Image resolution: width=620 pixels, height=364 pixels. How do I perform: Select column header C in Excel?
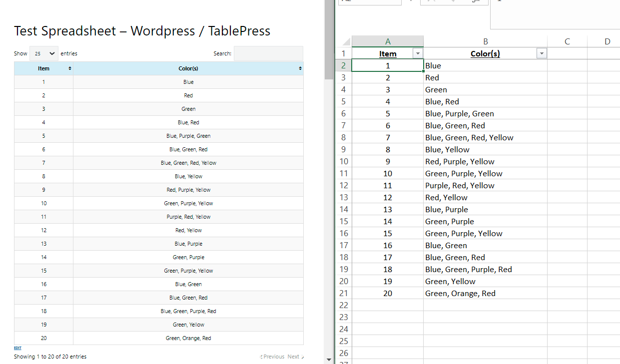[x=567, y=41]
